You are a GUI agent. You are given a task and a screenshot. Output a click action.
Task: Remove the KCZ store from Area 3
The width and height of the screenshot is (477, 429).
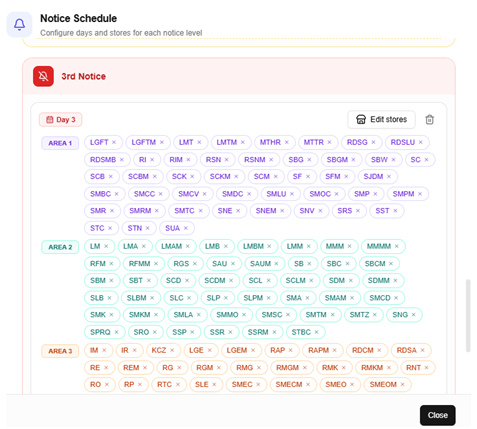click(x=172, y=350)
